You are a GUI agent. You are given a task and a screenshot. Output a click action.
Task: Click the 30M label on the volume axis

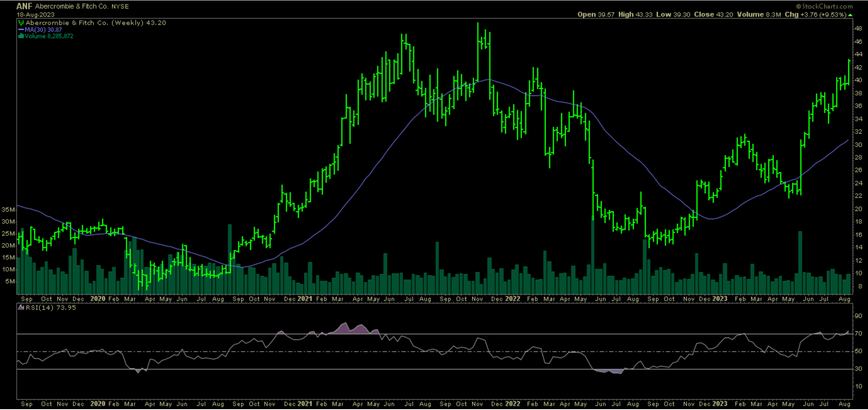click(8, 221)
